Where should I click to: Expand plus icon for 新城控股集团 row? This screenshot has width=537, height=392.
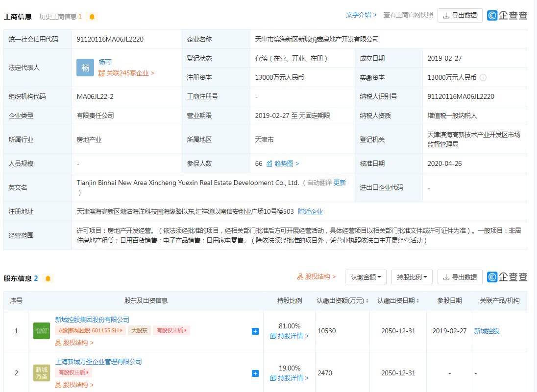[x=255, y=331]
